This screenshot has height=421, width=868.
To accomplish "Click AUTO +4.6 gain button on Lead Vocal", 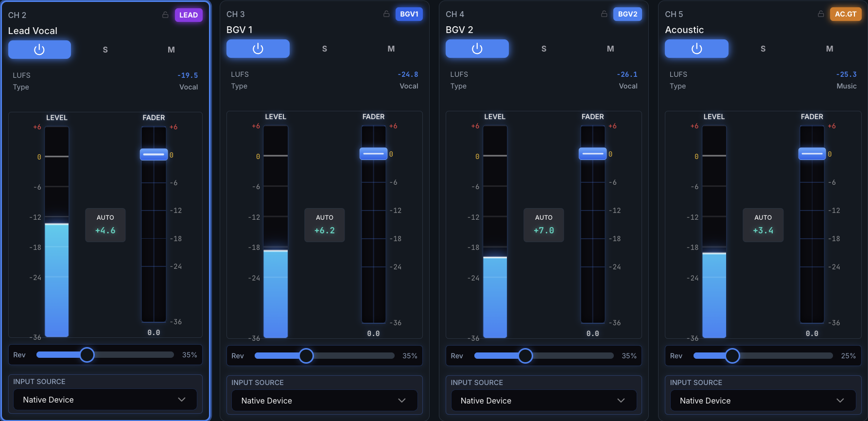I will pos(105,225).
